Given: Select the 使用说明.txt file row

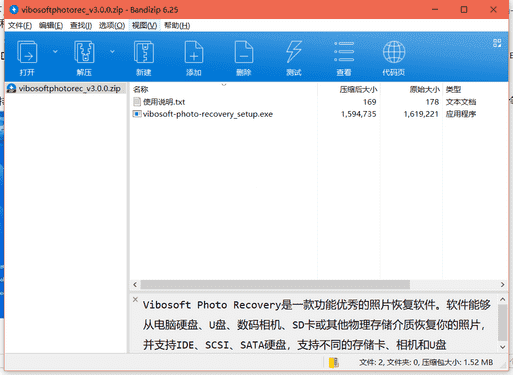Looking at the screenshot, I should click(223, 102).
